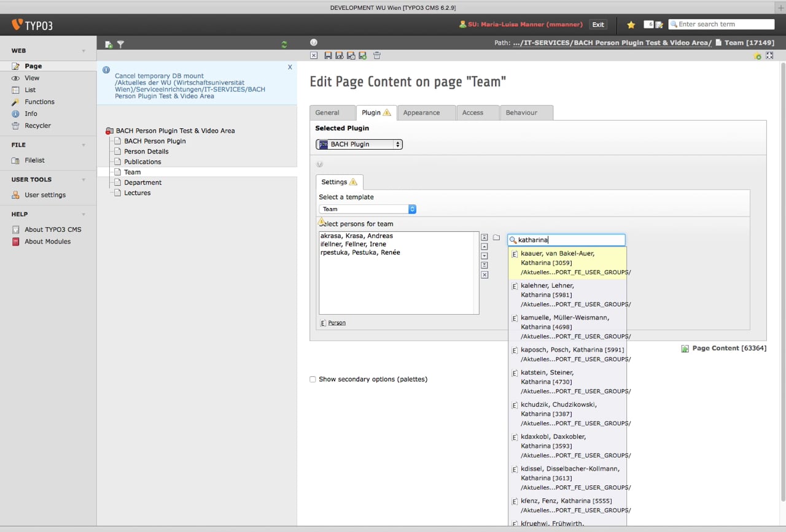Click Save and close document icon
The image size is (786, 532).
(x=351, y=55)
